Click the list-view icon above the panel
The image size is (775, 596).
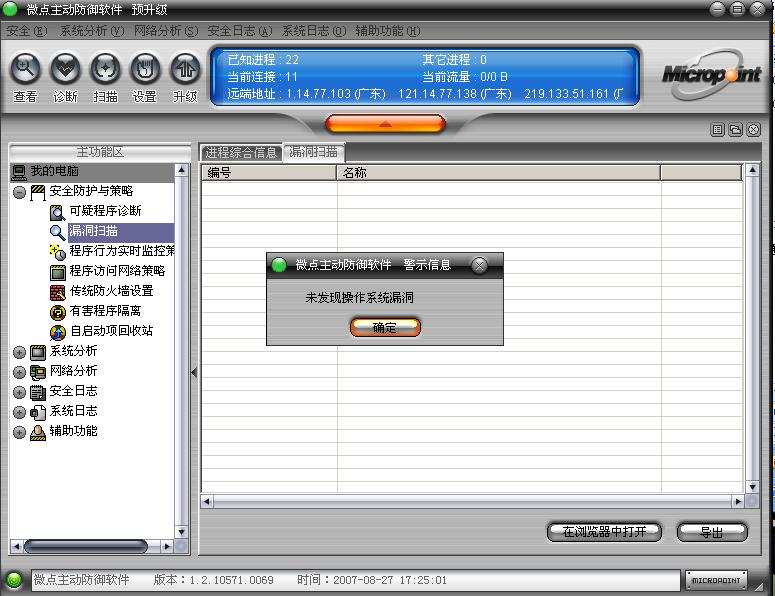pyautogui.click(x=717, y=130)
